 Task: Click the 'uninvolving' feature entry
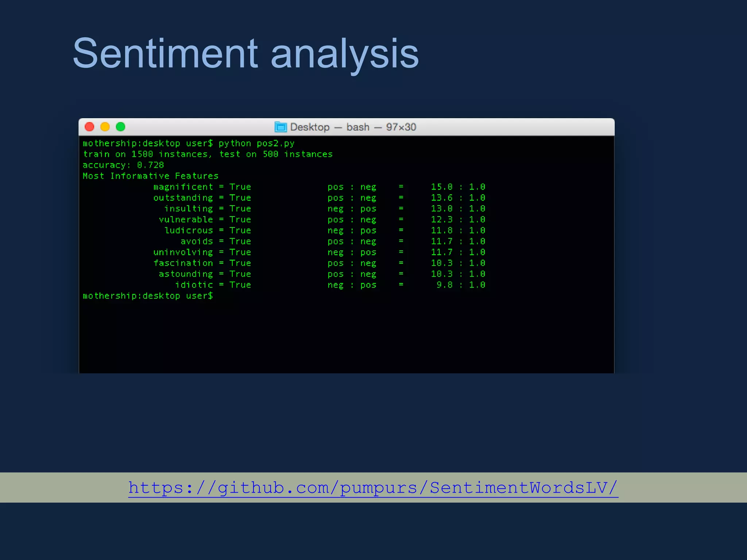(x=183, y=252)
